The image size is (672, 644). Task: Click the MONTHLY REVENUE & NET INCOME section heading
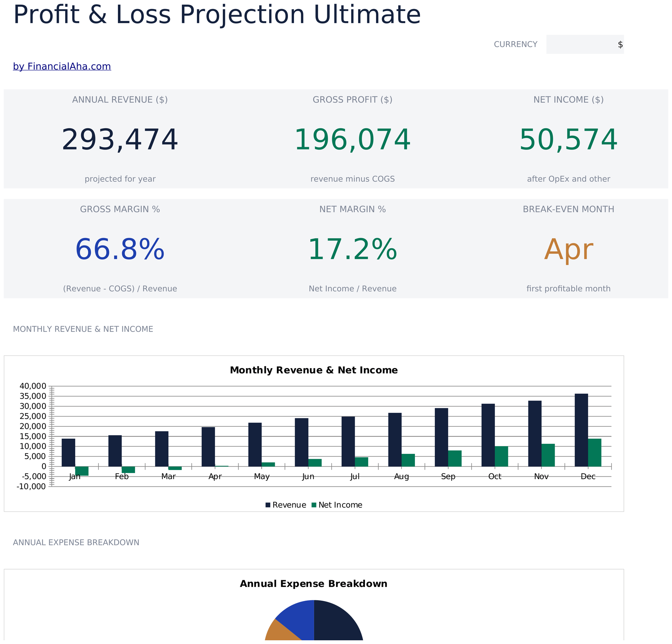pos(83,329)
